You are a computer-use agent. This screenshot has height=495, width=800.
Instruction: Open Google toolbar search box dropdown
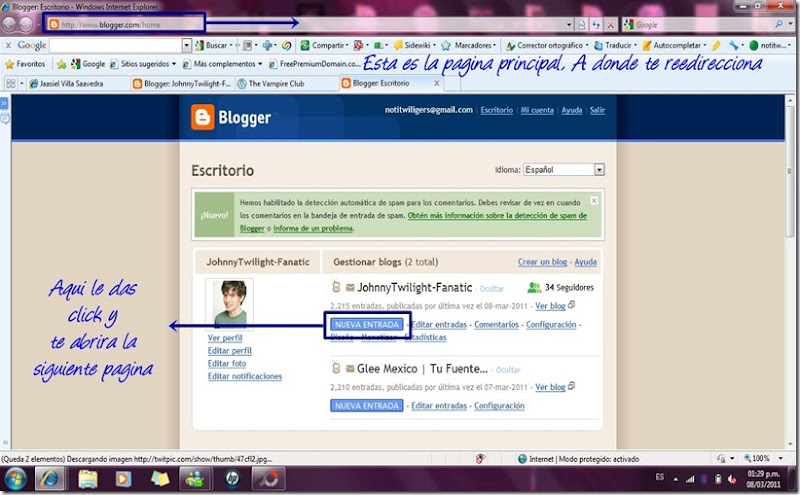pos(186,45)
